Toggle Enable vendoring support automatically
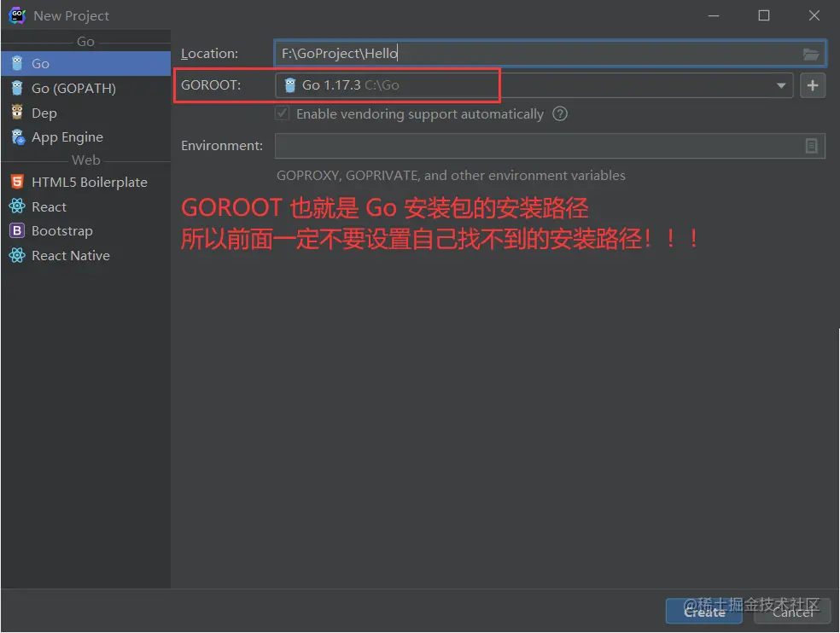Viewport: 840px width, 633px height. coord(283,113)
